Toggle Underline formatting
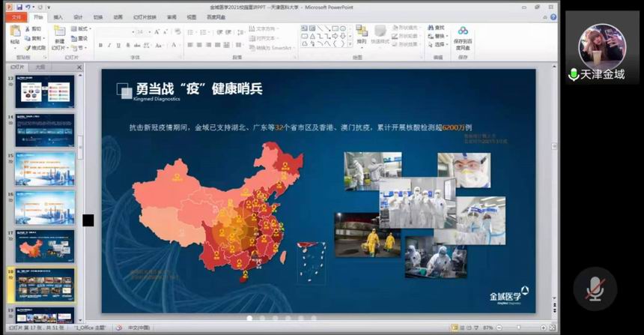 coord(119,45)
